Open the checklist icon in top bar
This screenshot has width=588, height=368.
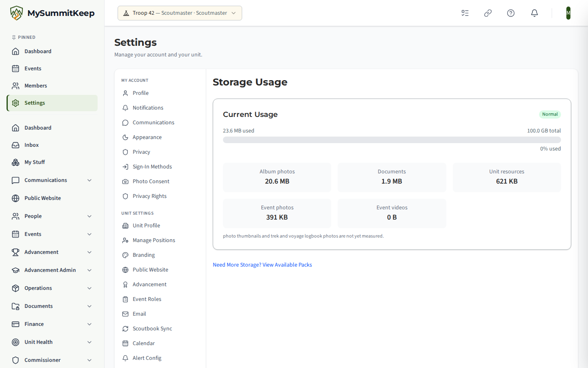[x=465, y=13]
